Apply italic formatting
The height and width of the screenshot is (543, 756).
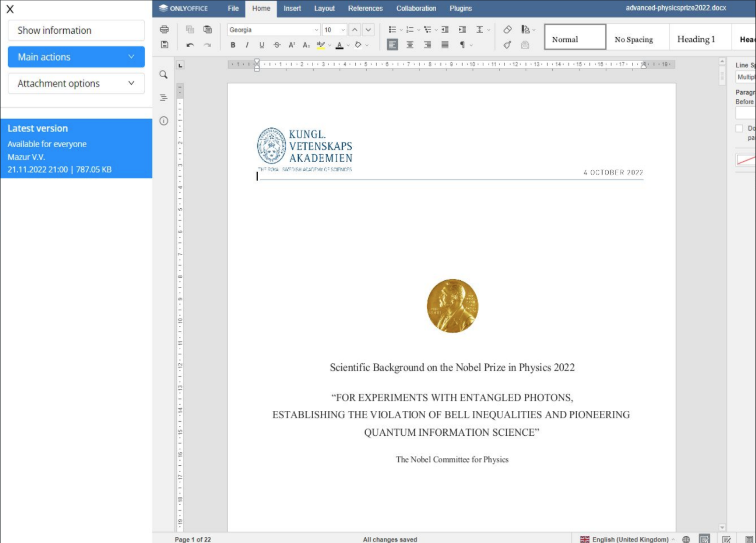(247, 45)
